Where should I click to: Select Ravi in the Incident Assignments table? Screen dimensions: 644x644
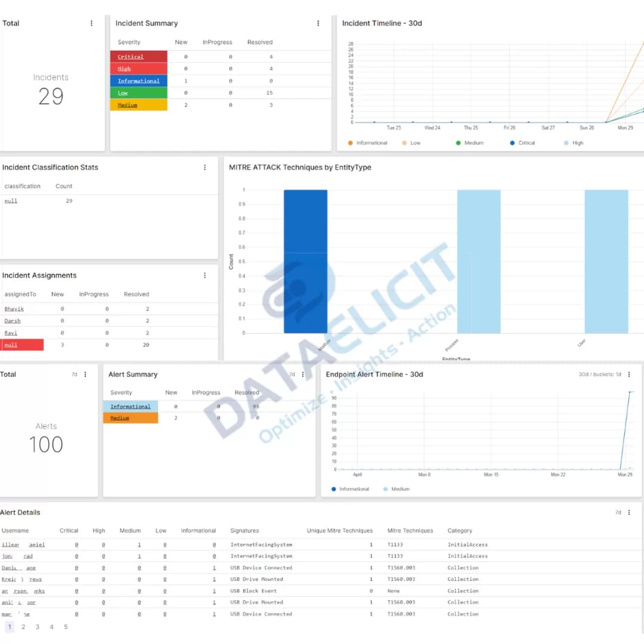11,333
